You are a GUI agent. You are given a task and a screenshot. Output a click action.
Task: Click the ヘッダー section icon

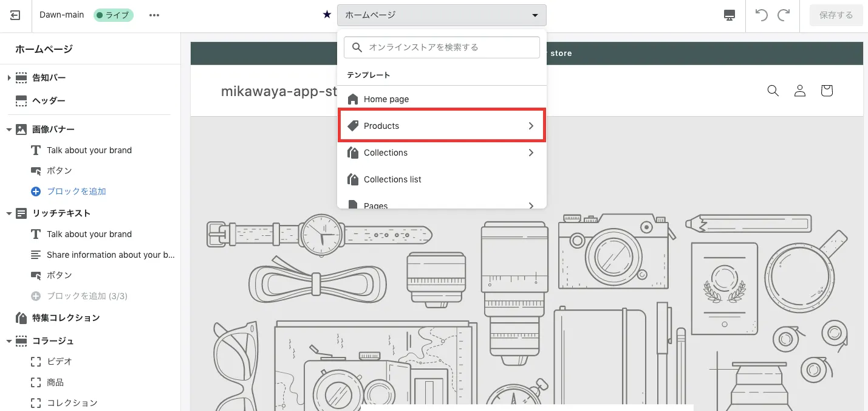[21, 101]
